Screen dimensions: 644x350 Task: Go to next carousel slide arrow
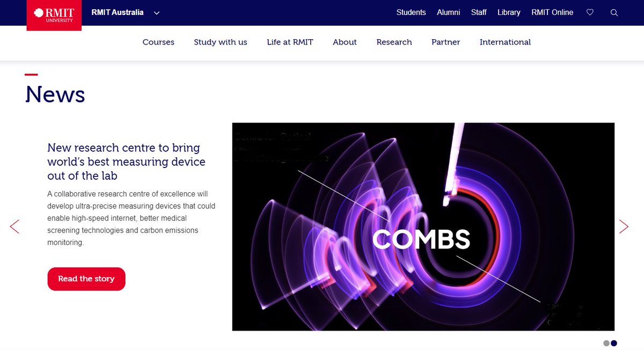coord(624,226)
